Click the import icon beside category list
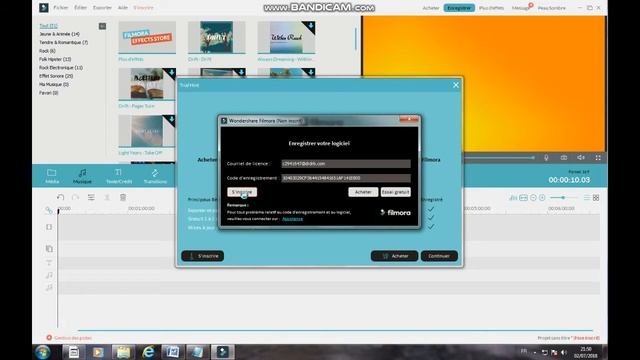 pyautogui.click(x=102, y=26)
